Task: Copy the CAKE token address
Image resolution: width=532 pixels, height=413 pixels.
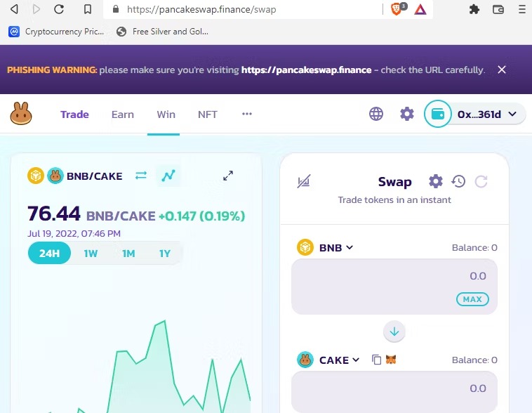Action: (377, 360)
